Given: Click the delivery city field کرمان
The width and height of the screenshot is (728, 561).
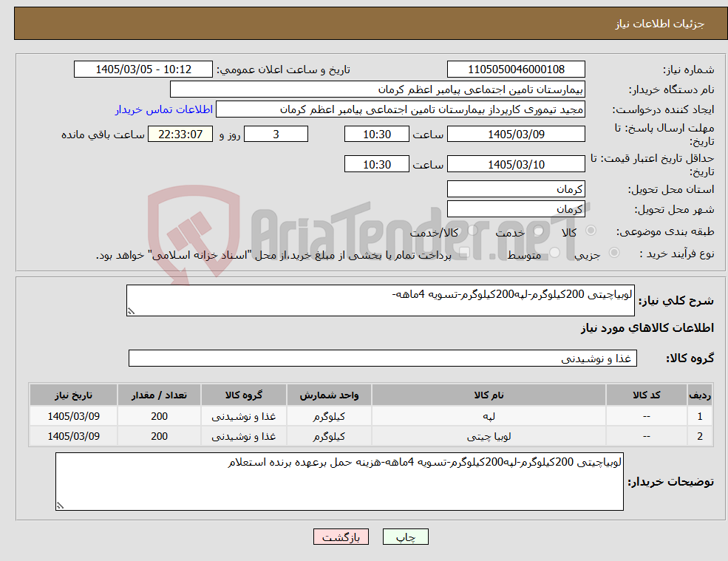Looking at the screenshot, I should click(x=516, y=209).
